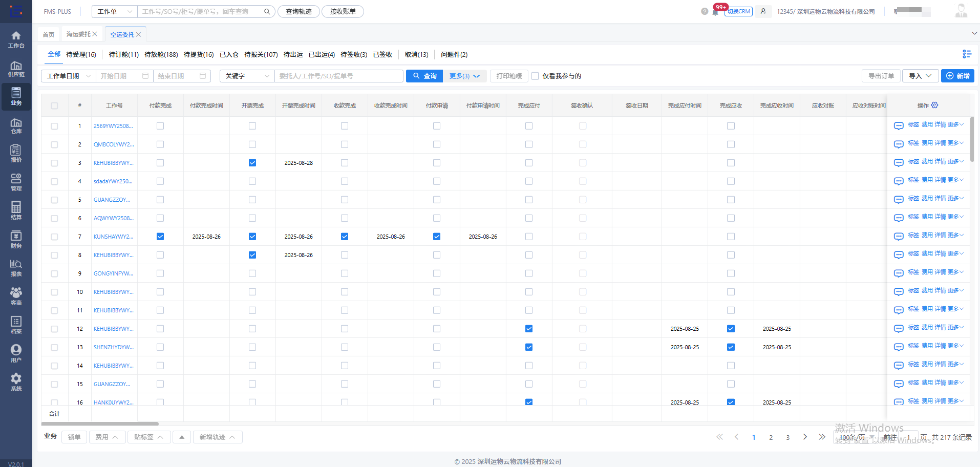Click the 查询 search button
Viewport: 980px width, 467px height.
[x=424, y=76]
